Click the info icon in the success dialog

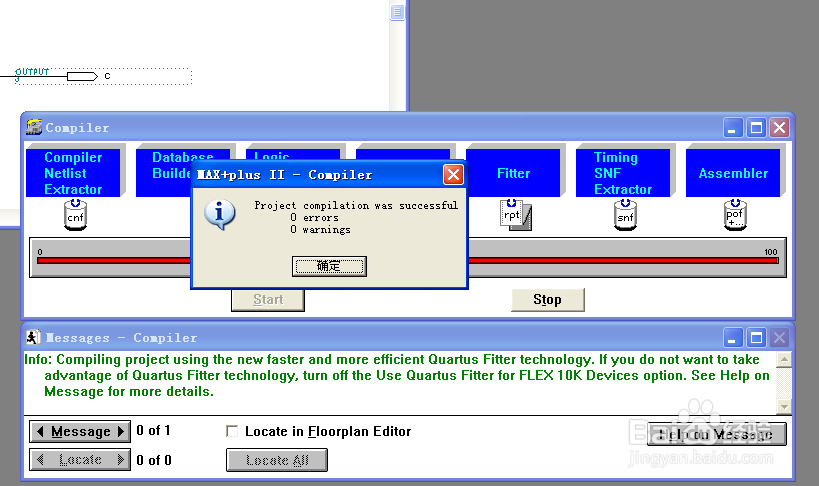coord(219,215)
